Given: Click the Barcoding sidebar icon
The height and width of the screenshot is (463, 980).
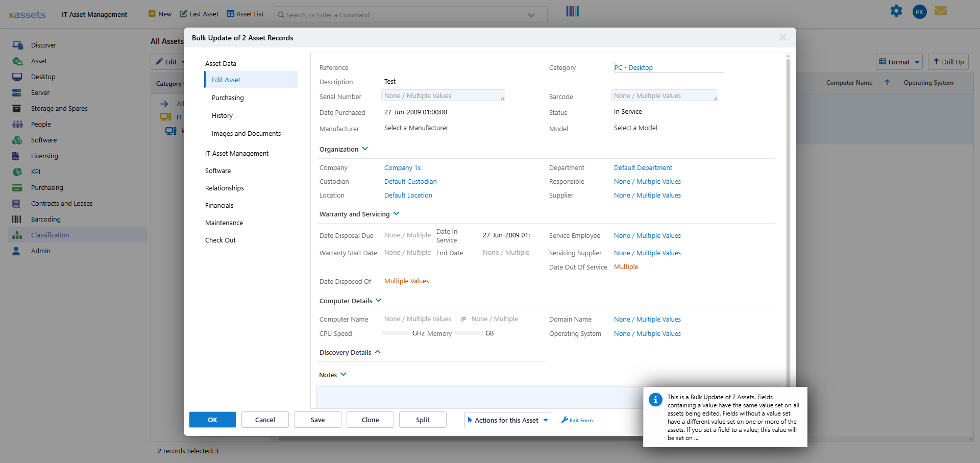Looking at the screenshot, I should click(x=17, y=219).
